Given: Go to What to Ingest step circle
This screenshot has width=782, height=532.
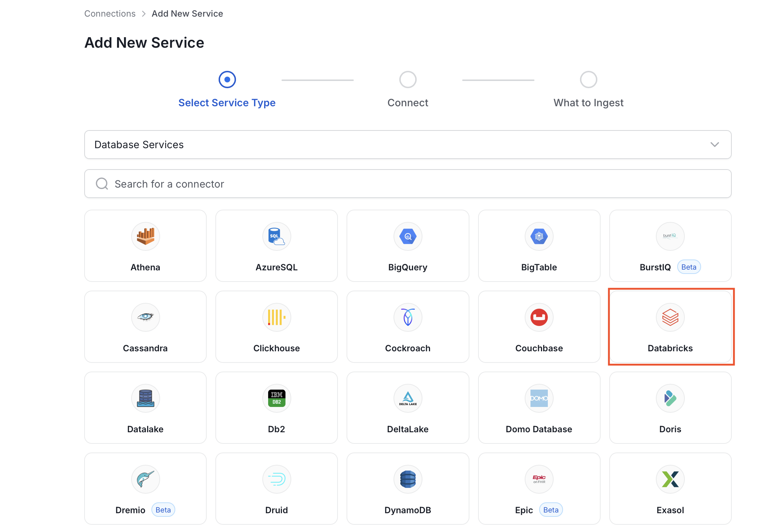Looking at the screenshot, I should click(588, 80).
